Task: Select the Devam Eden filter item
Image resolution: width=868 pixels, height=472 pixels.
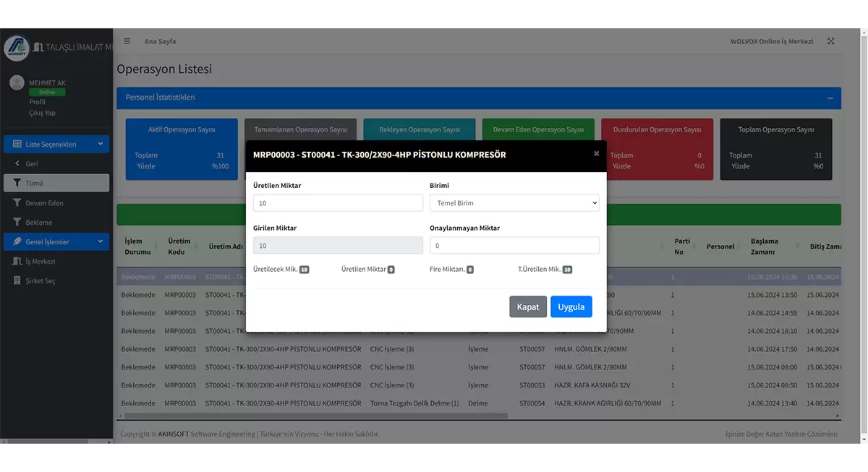Action: [x=44, y=203]
